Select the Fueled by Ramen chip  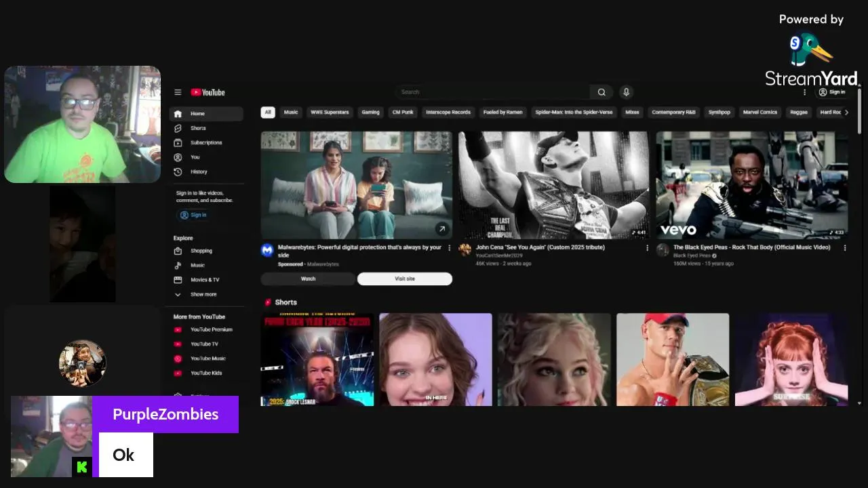tap(502, 112)
